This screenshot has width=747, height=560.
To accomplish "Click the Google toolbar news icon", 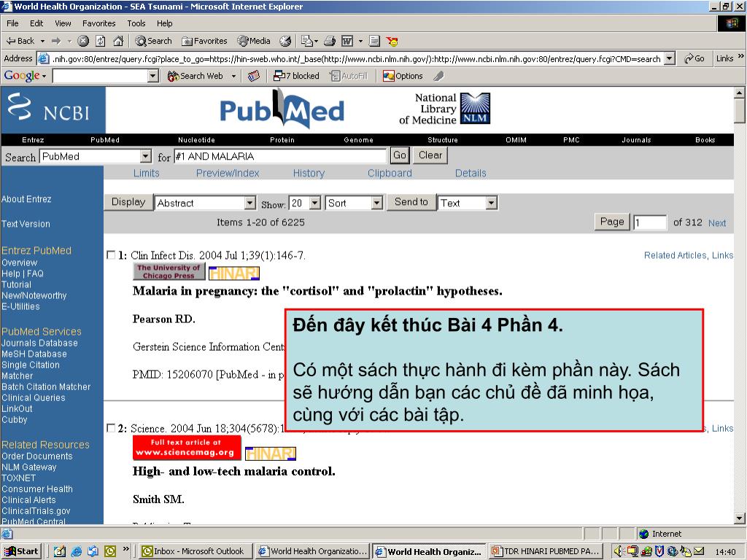I will pos(254,76).
